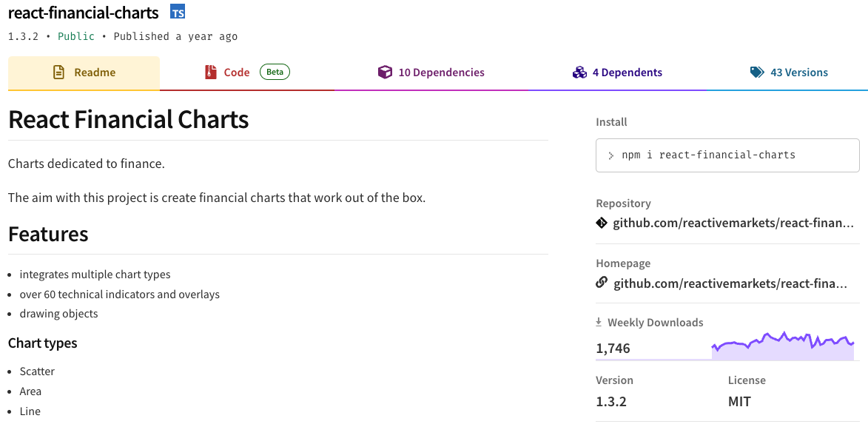Screen dimensions: 868x424
Task: Click the homepage chain link icon
Action: click(602, 283)
